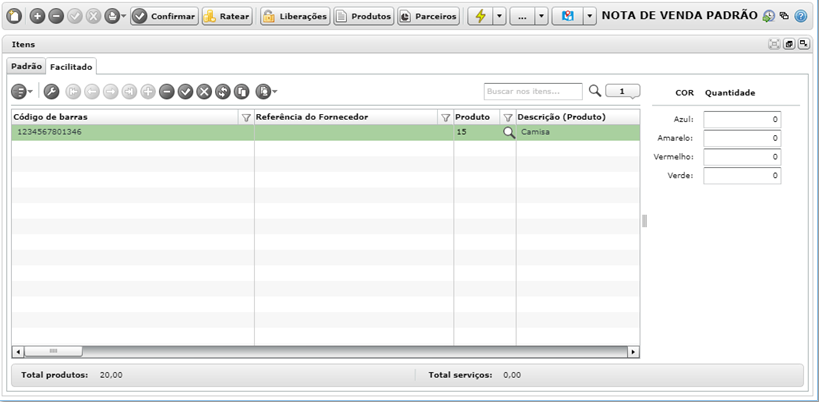
Task: Click the grayed add item plus icon
Action: (148, 92)
